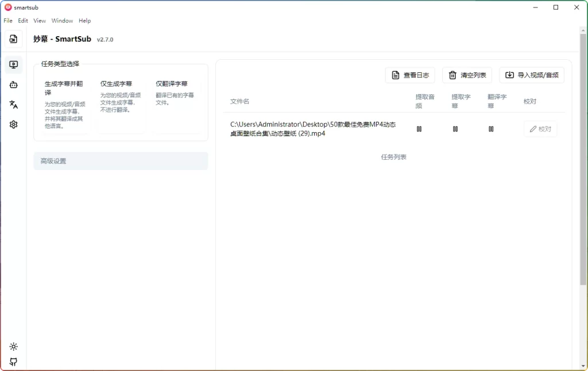
Task: Open the settings gear in the sidebar
Action: tap(14, 124)
